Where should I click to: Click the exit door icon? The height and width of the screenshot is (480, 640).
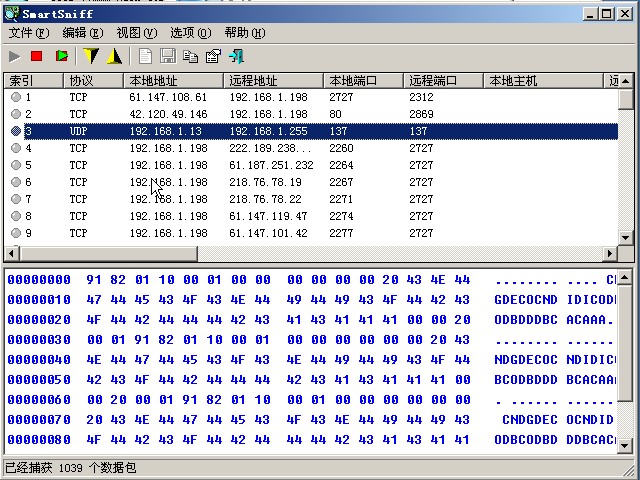[236, 57]
